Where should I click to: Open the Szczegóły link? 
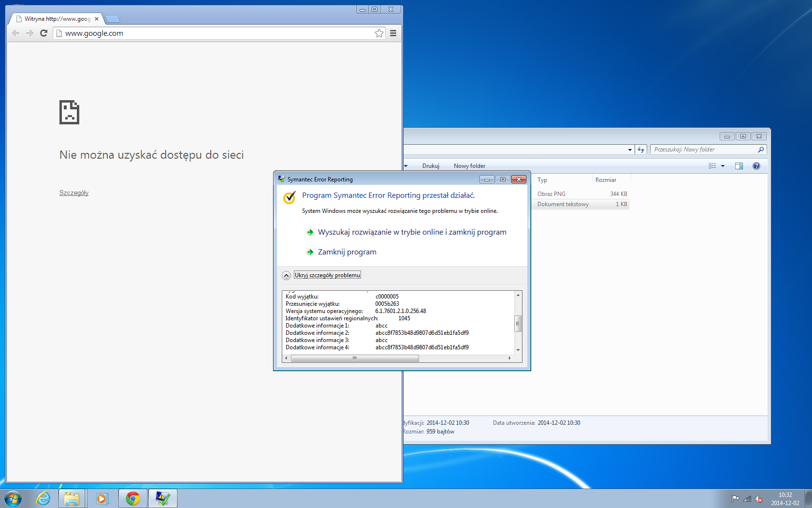(74, 193)
